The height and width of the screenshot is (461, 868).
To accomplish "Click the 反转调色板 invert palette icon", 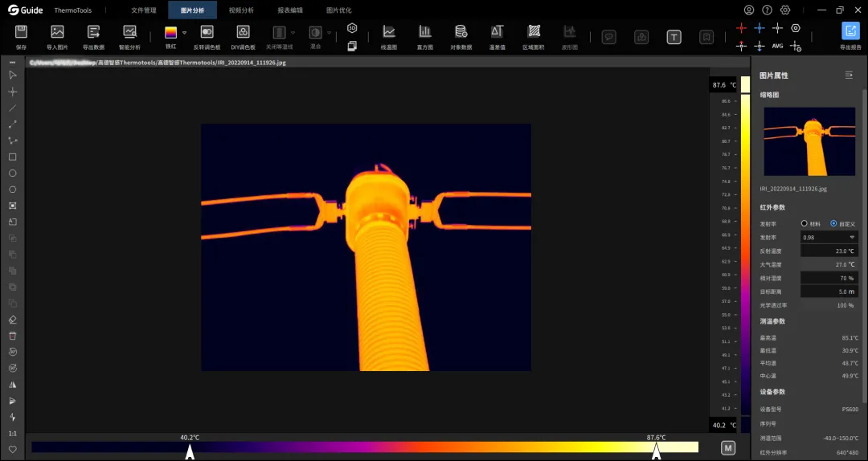I will tap(207, 32).
